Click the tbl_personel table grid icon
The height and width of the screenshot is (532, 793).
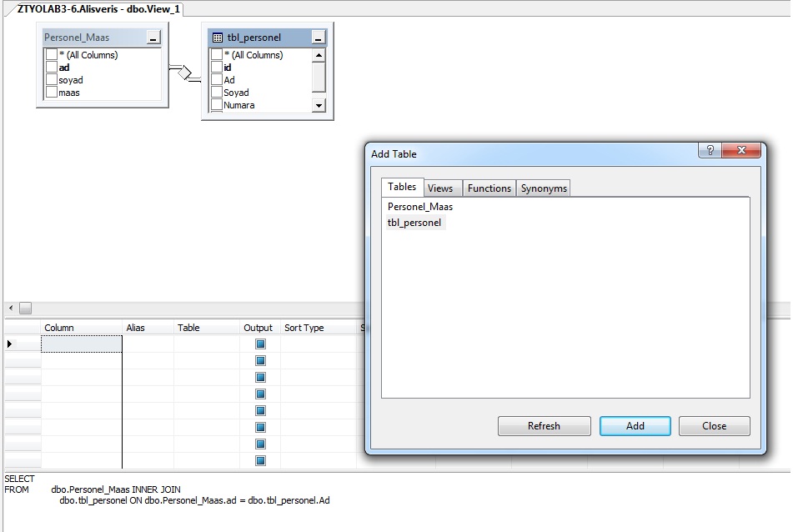(218, 38)
